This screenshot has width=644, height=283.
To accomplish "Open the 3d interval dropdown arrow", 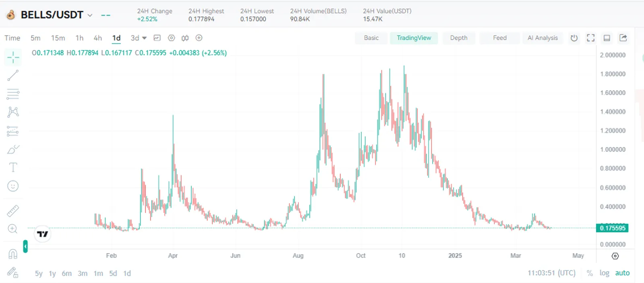I will pos(144,38).
